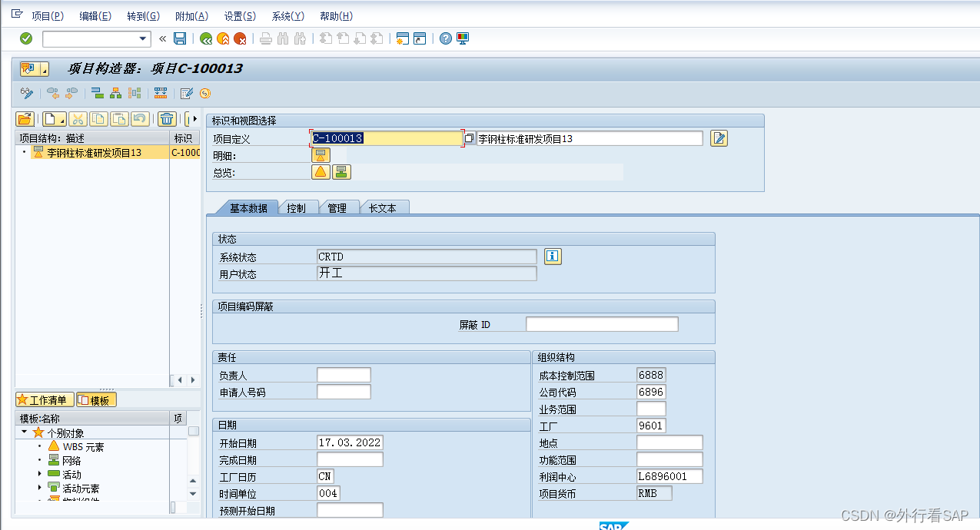This screenshot has width=980, height=530.
Task: Click the green Back arrow icon
Action: pos(205,38)
